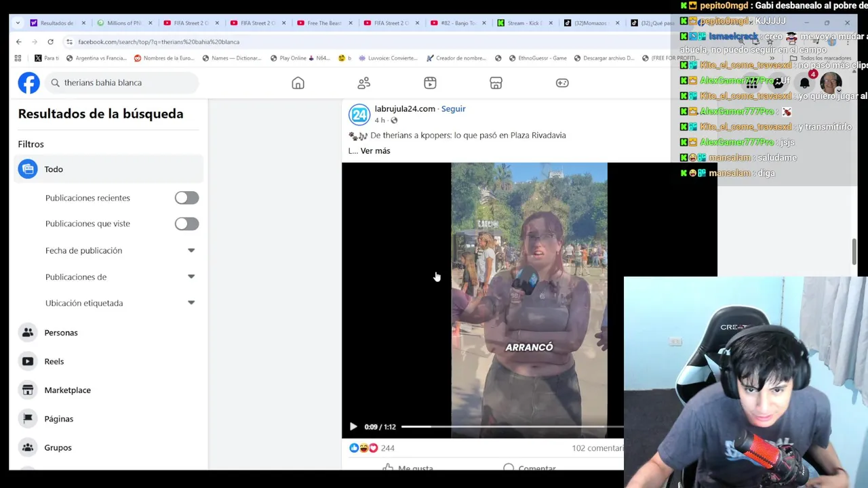Open the Marketplace storefront icon in top navigation
Screen dimensions: 868x488
click(496, 83)
